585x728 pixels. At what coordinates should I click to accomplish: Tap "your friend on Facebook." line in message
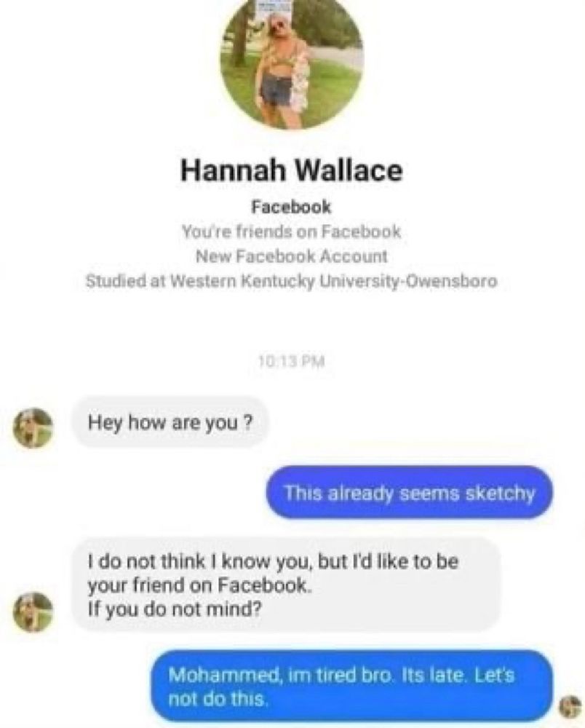click(x=198, y=585)
